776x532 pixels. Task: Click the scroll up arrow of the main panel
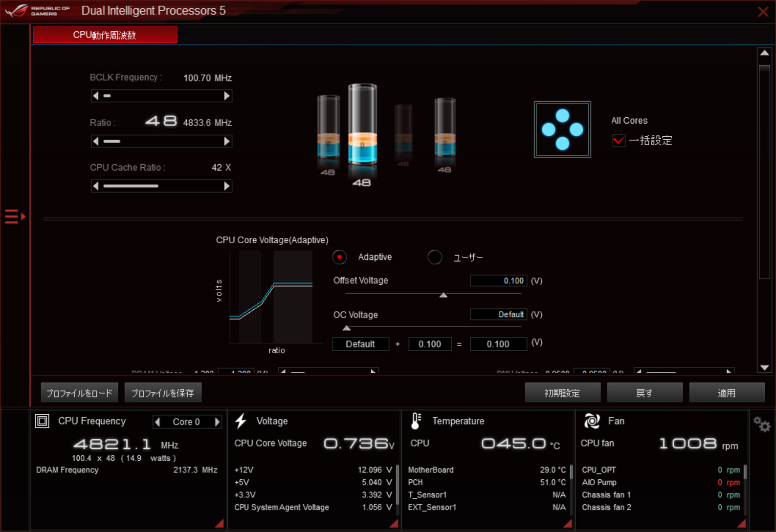[x=764, y=53]
